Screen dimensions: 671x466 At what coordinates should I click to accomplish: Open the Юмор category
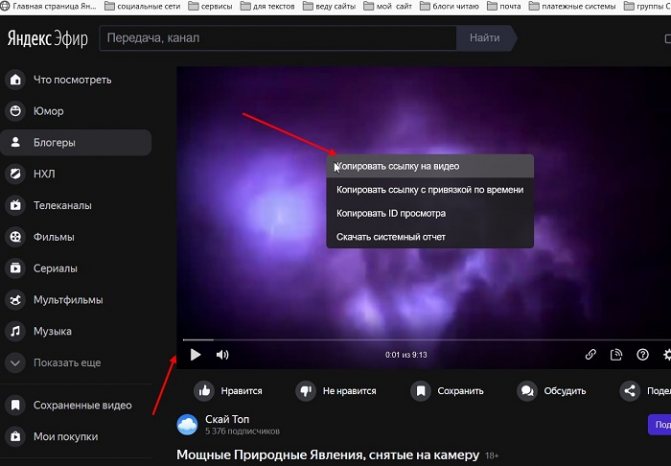(x=48, y=111)
